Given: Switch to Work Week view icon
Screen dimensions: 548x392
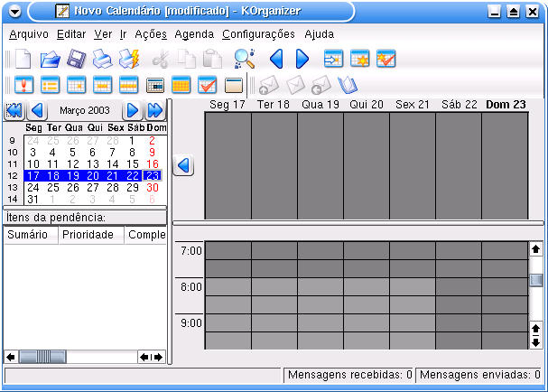Looking at the screenshot, I should coord(102,85).
